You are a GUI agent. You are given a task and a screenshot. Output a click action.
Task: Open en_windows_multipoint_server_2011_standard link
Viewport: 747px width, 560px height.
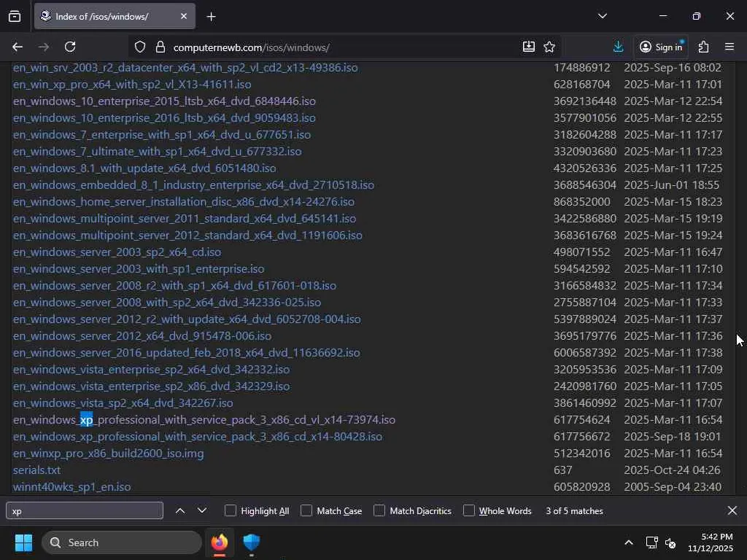[x=185, y=219]
